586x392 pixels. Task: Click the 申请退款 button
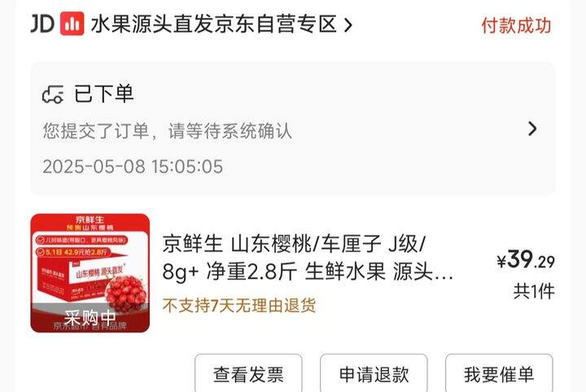374,373
